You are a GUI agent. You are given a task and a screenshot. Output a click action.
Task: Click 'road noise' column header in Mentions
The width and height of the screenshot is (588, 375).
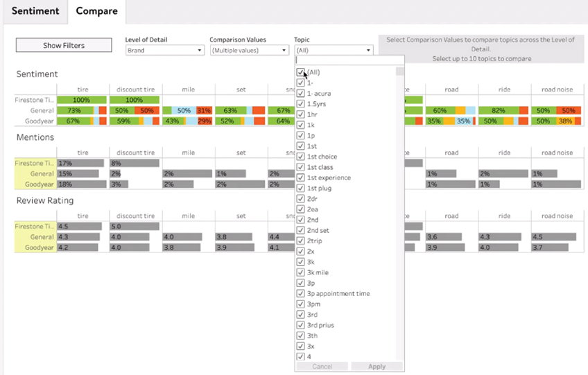point(557,152)
